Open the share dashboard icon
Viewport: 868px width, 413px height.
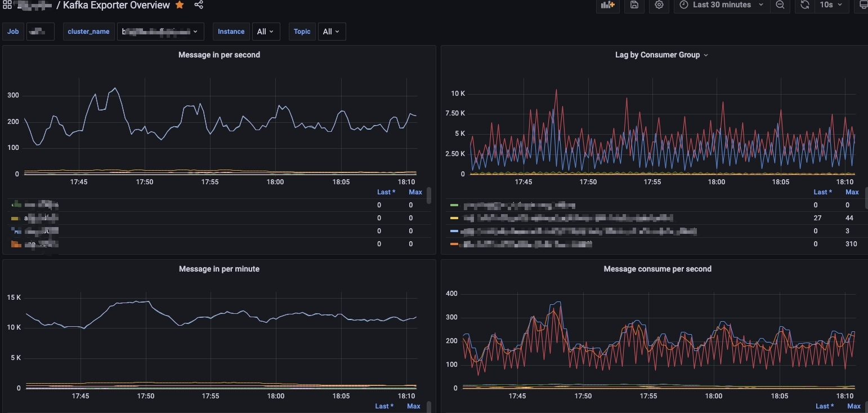199,5
